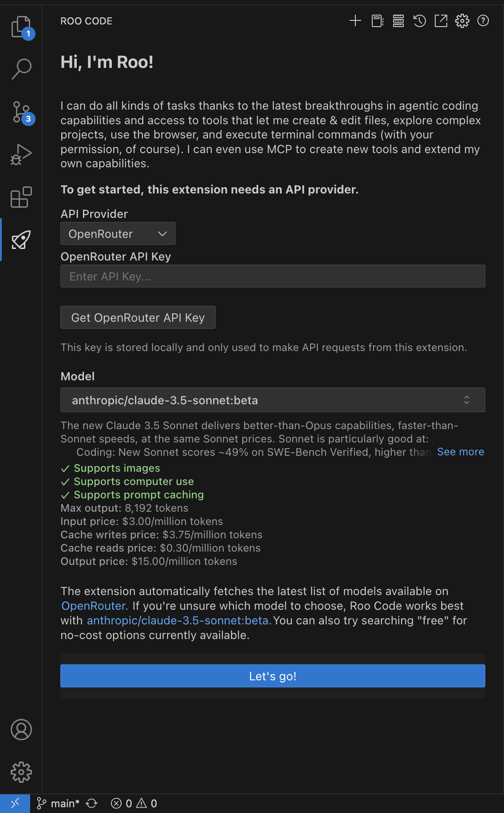
Task: Open the Extensions view
Action: (x=21, y=197)
